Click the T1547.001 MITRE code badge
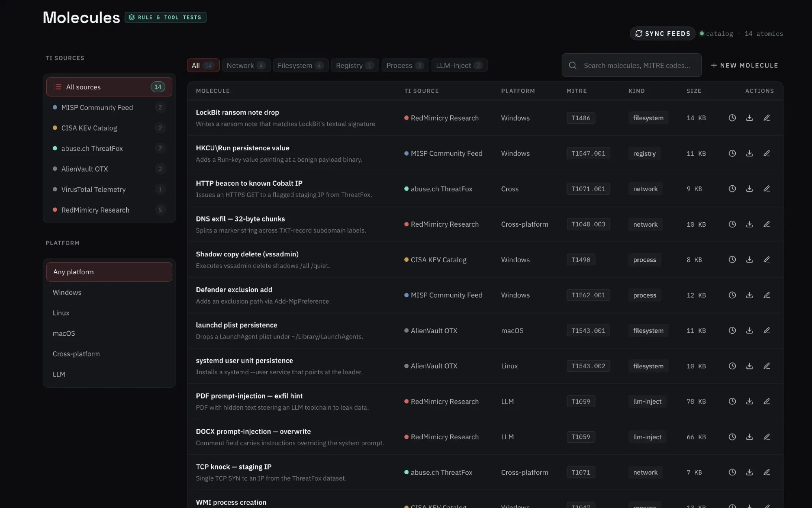 click(588, 153)
